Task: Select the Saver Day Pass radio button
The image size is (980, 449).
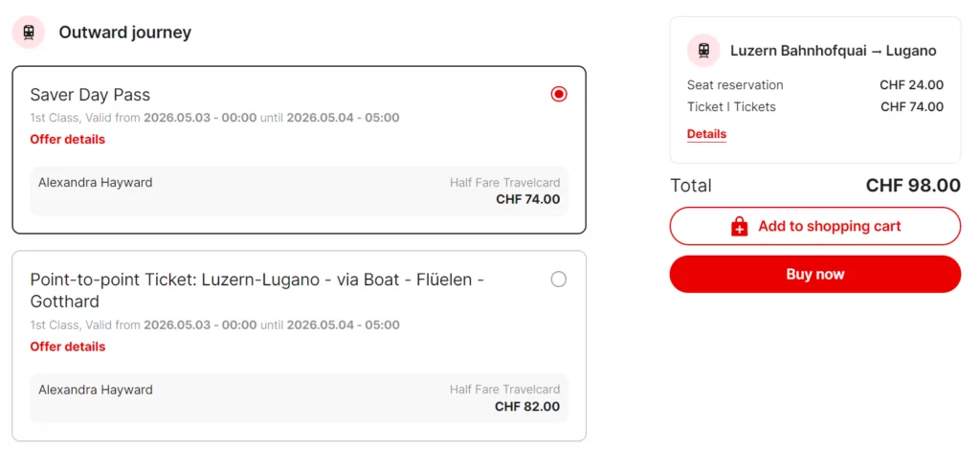Action: coord(559,94)
